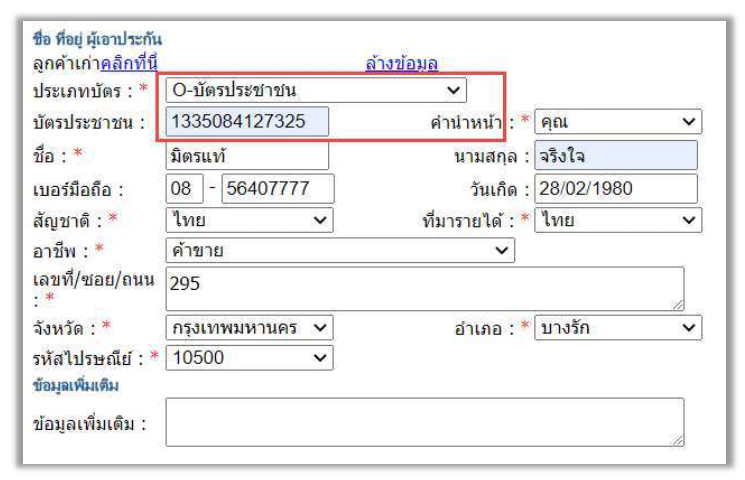Open the คำนำหน้า title dropdown showing คุณ
Image resolution: width=745 pixels, height=480 pixels.
[618, 122]
